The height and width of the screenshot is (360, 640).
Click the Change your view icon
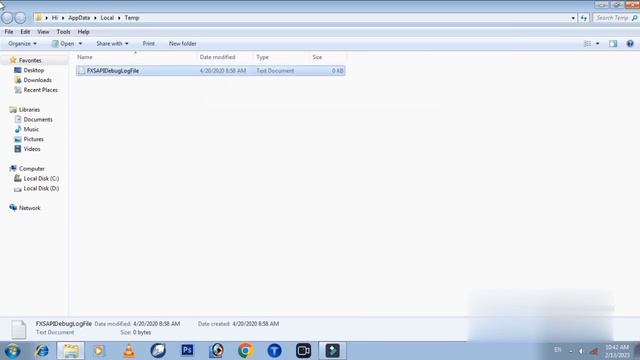coord(588,44)
